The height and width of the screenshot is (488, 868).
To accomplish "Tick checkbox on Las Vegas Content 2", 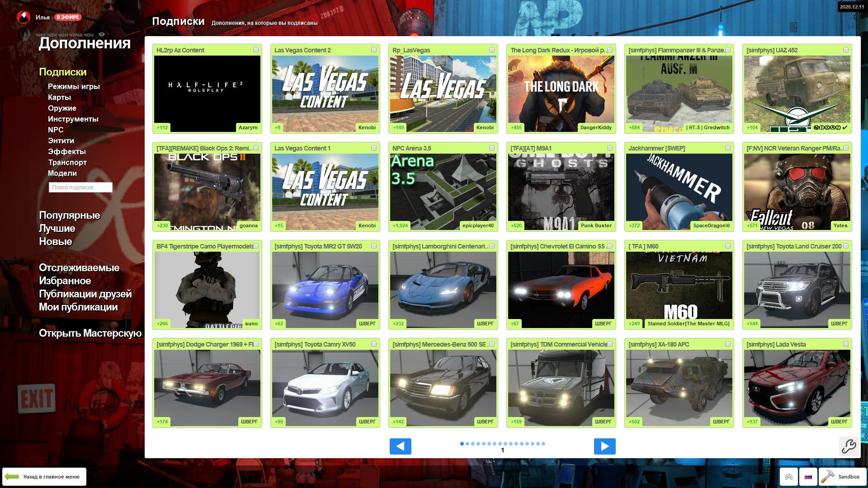I will (x=374, y=50).
